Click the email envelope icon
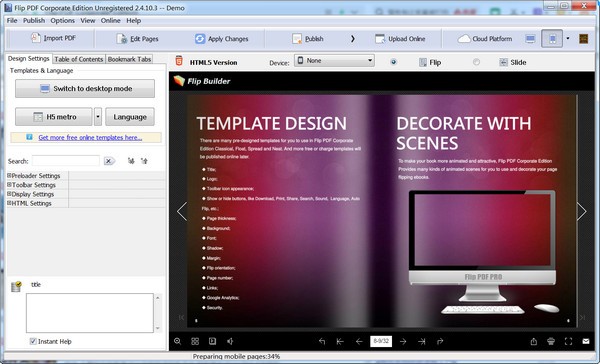 [586, 341]
